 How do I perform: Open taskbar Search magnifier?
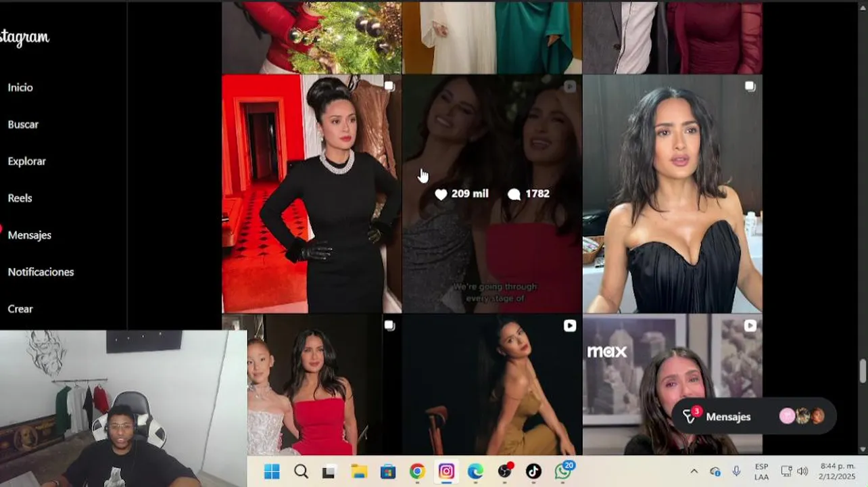coord(301,471)
